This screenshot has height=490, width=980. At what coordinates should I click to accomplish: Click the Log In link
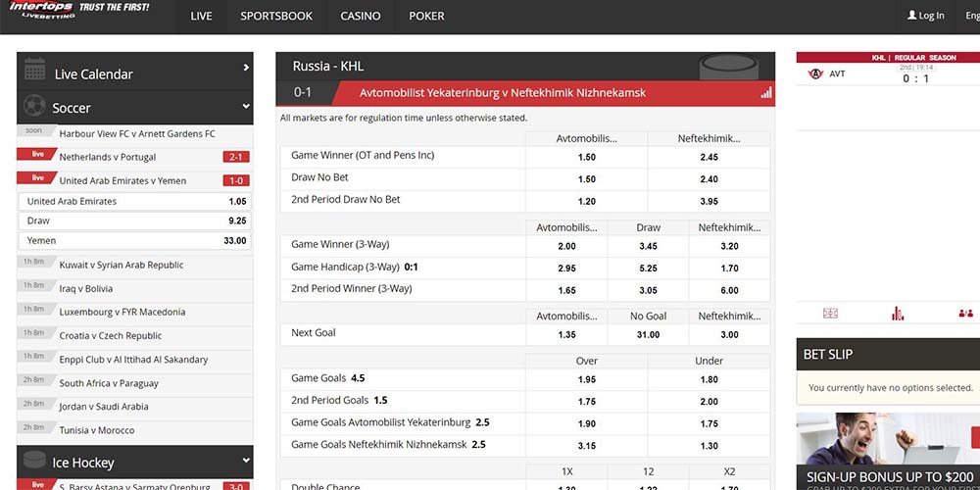[926, 16]
